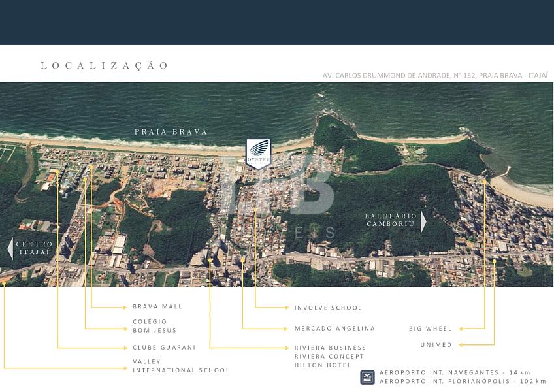554x392 pixels.
Task: Select the Colégio Bom Jesus label
Action: pos(150,326)
